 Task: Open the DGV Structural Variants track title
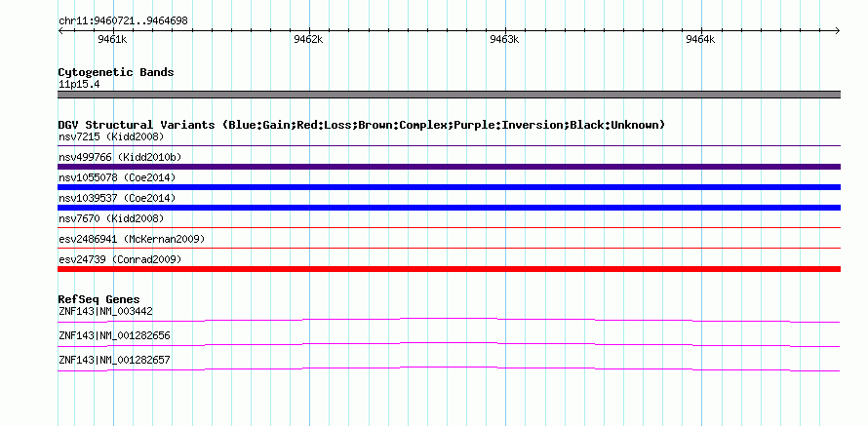[362, 125]
